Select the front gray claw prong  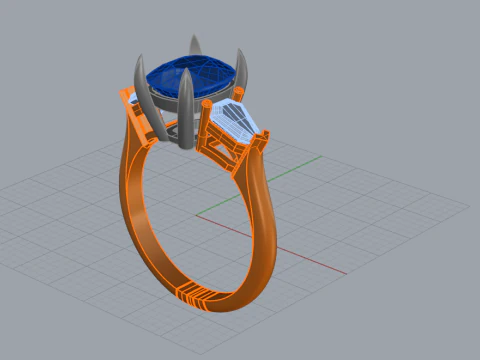(185, 108)
